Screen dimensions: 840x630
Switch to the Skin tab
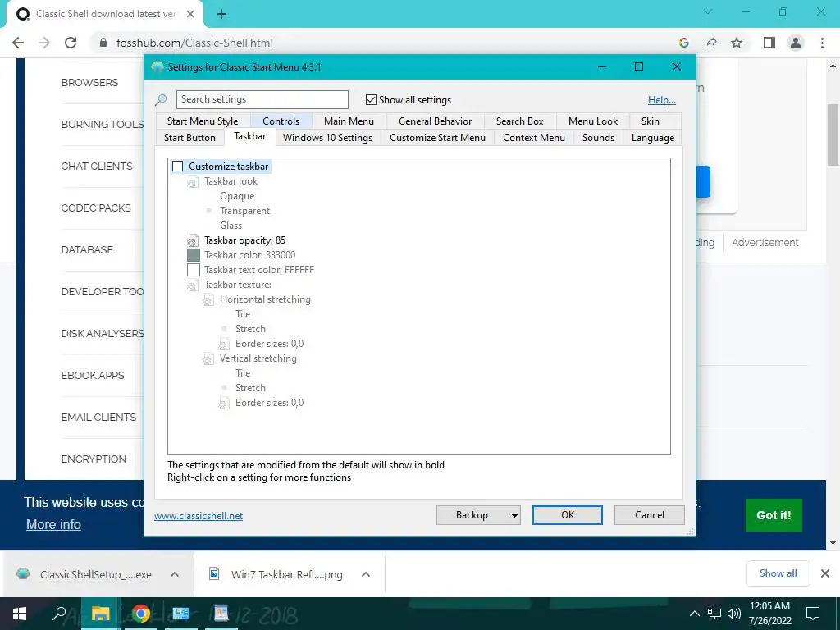coord(650,121)
